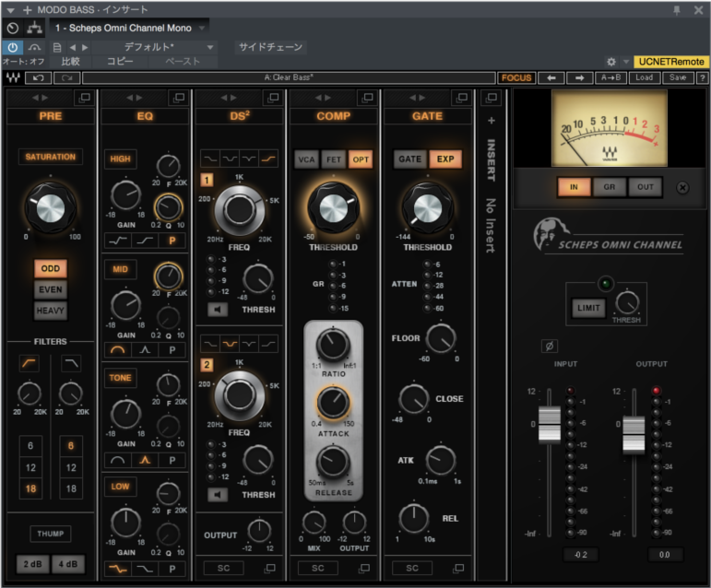Screen dimensions: 711x588
Task: Click the Waves redo arrow icon
Action: coord(67,78)
